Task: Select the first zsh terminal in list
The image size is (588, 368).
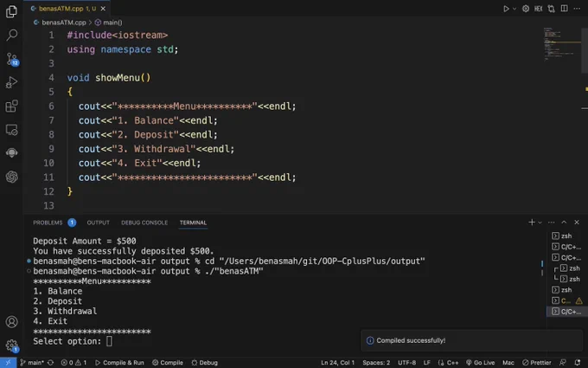Action: [566, 236]
